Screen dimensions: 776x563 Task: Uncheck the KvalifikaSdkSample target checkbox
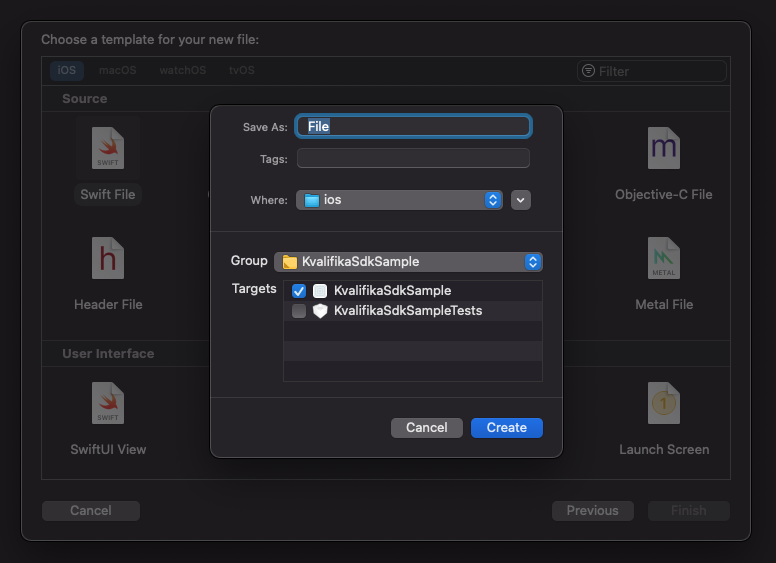click(x=299, y=291)
